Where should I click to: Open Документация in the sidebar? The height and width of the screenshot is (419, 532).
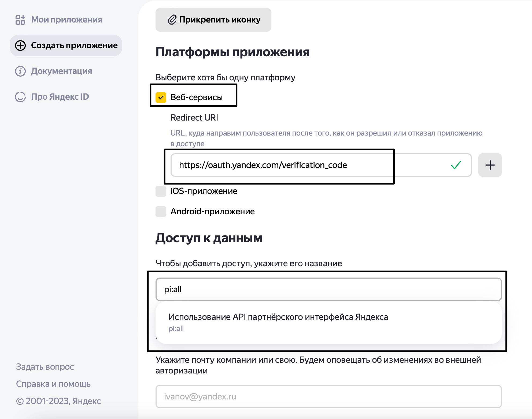pyautogui.click(x=61, y=71)
